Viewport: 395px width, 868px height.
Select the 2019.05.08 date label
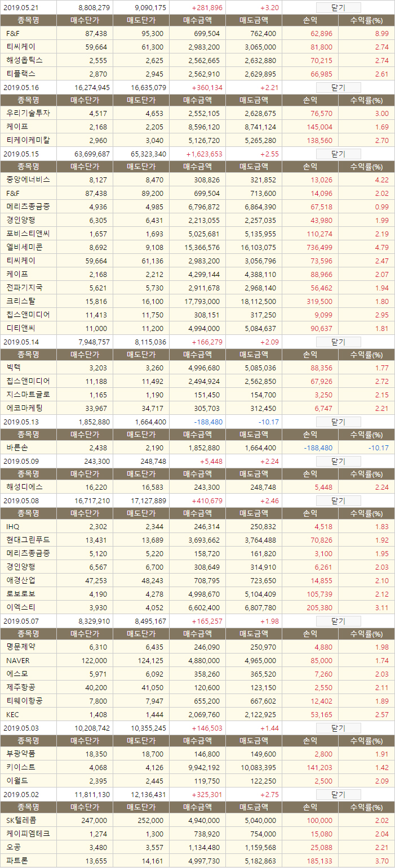pyautogui.click(x=21, y=501)
